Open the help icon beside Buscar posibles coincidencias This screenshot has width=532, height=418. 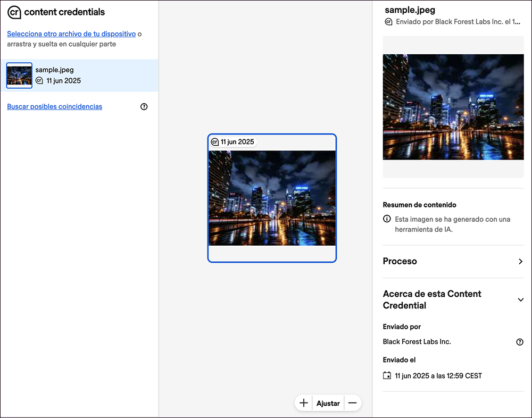coord(144,106)
